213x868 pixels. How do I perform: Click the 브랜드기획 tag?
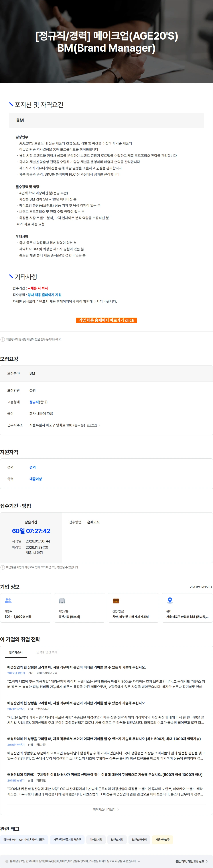click(x=117, y=840)
